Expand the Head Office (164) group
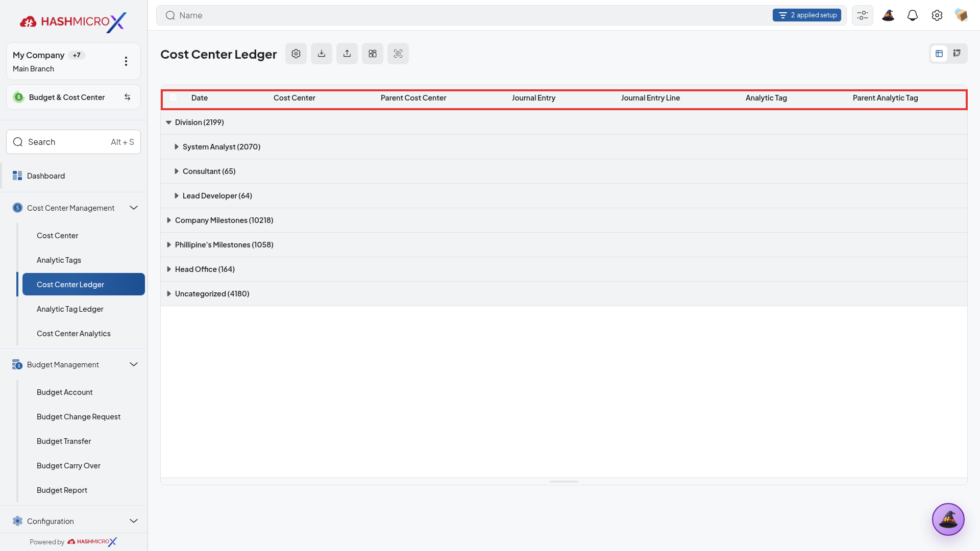 [168, 269]
